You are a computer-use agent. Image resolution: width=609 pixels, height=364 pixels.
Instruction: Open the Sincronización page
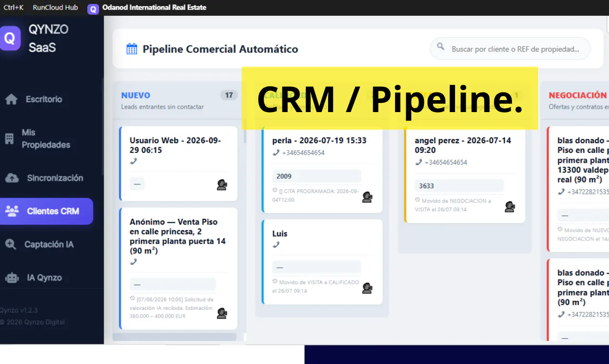point(46,178)
